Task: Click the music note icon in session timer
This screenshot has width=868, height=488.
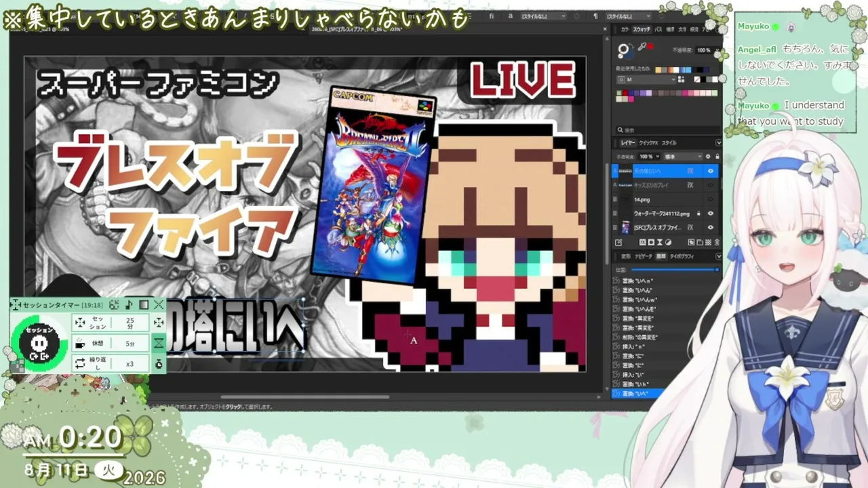Action: pyautogui.click(x=129, y=305)
